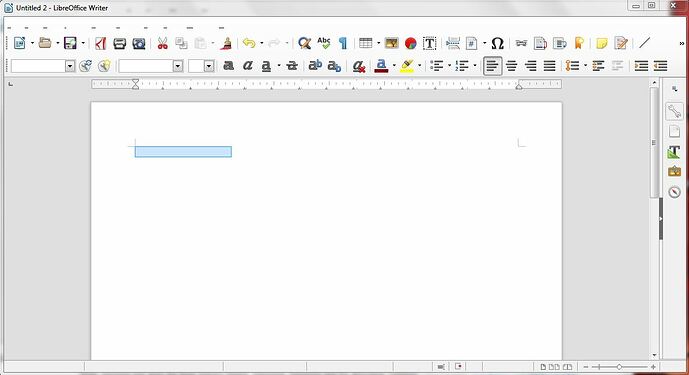Enable center paragraph alignment
The height and width of the screenshot is (375, 689).
coord(511,66)
